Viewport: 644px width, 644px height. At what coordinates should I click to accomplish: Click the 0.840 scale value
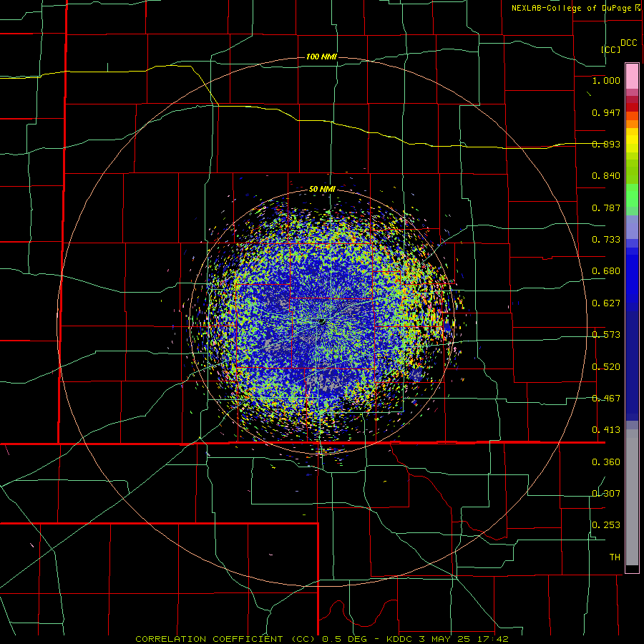tap(606, 176)
